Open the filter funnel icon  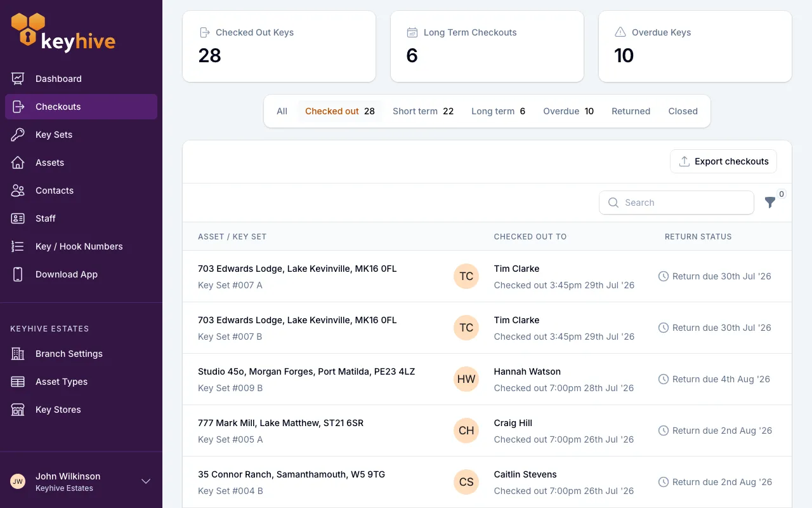(770, 203)
